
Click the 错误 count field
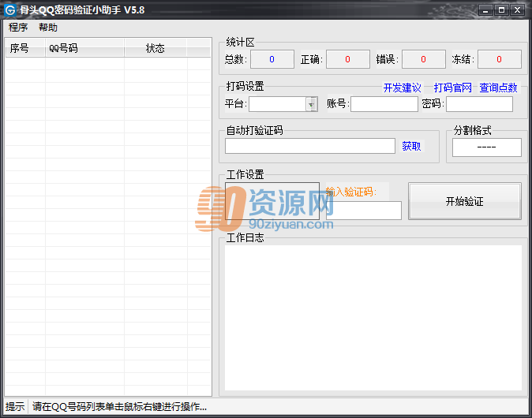click(423, 59)
